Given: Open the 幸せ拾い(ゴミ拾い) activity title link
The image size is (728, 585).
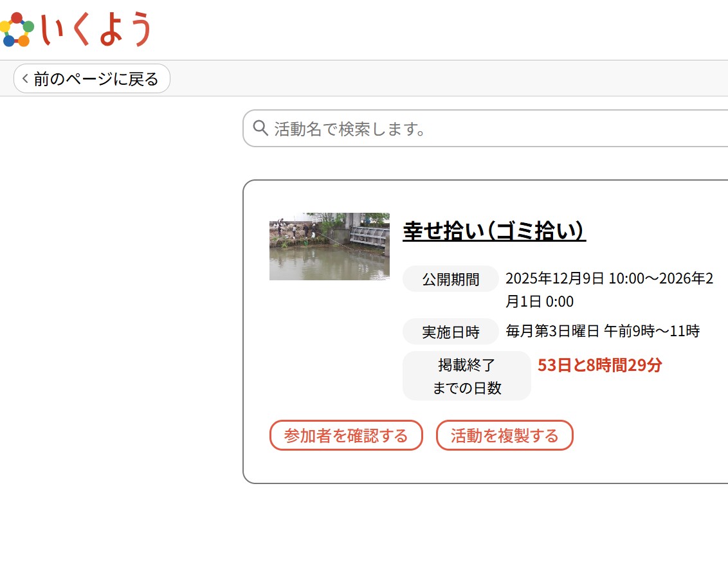Looking at the screenshot, I should [x=494, y=231].
